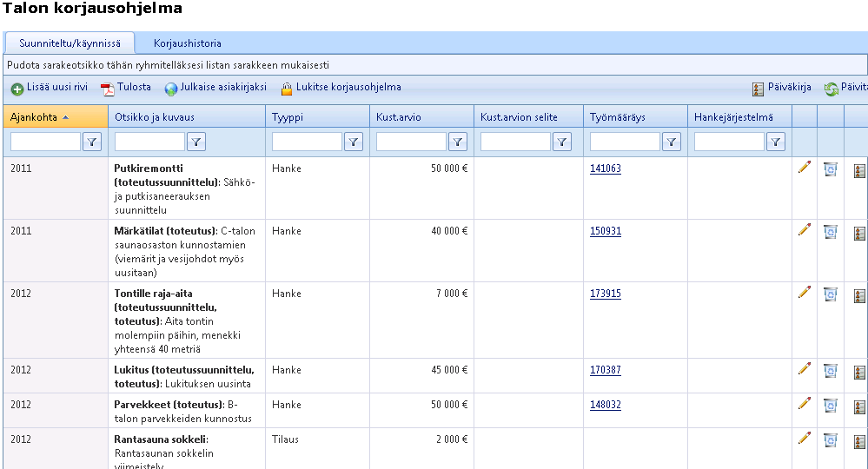Open diary icon for Parvekkeet row
Screen dimensions: 868x469
click(x=859, y=407)
